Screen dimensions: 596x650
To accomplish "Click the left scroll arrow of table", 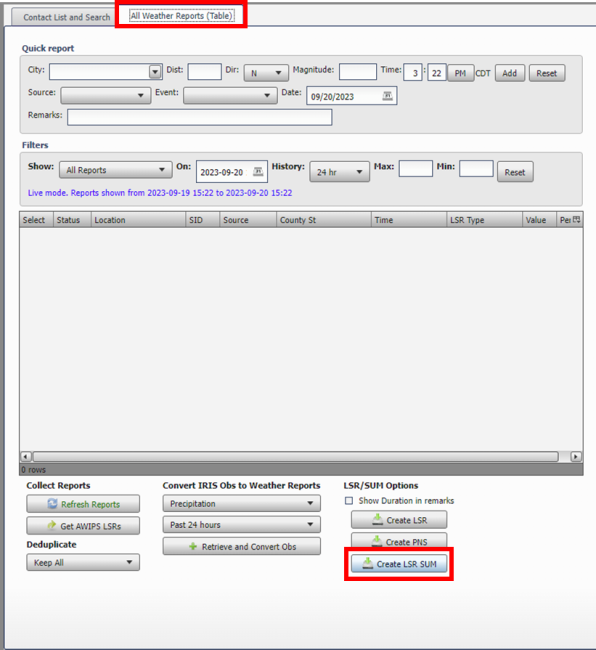I will coord(26,456).
